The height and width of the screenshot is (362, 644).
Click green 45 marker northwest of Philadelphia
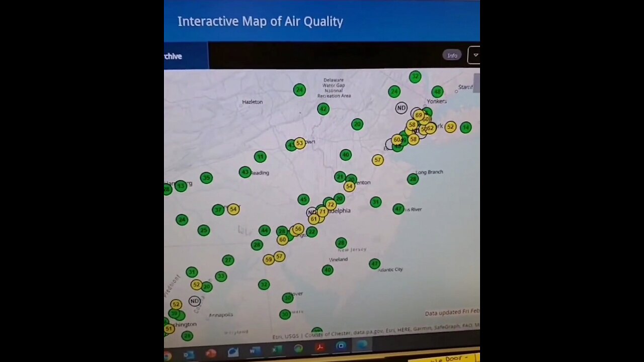point(303,200)
